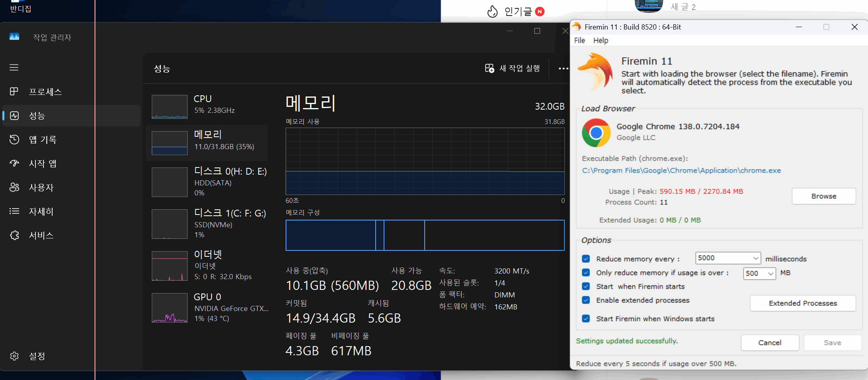The height and width of the screenshot is (380, 868).
Task: Click the memory usage graph
Action: pyautogui.click(x=425, y=161)
